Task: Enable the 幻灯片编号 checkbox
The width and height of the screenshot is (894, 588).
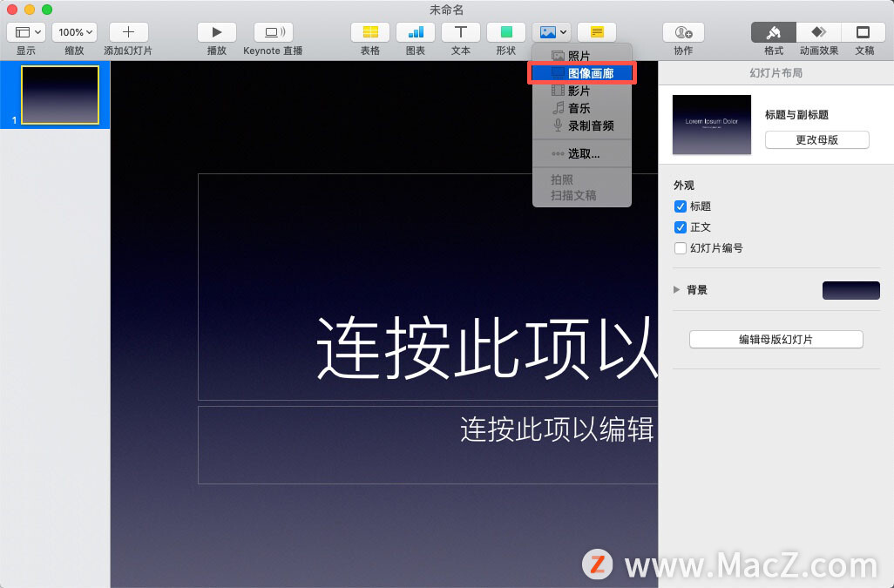Action: (681, 248)
